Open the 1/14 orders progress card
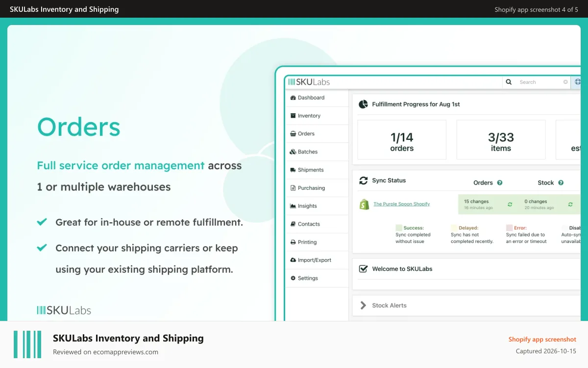This screenshot has width=588, height=368. coord(402,140)
